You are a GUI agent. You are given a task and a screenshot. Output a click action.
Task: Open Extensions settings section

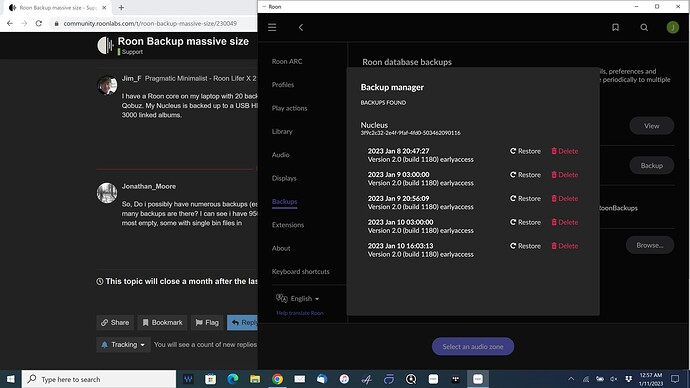pyautogui.click(x=288, y=225)
